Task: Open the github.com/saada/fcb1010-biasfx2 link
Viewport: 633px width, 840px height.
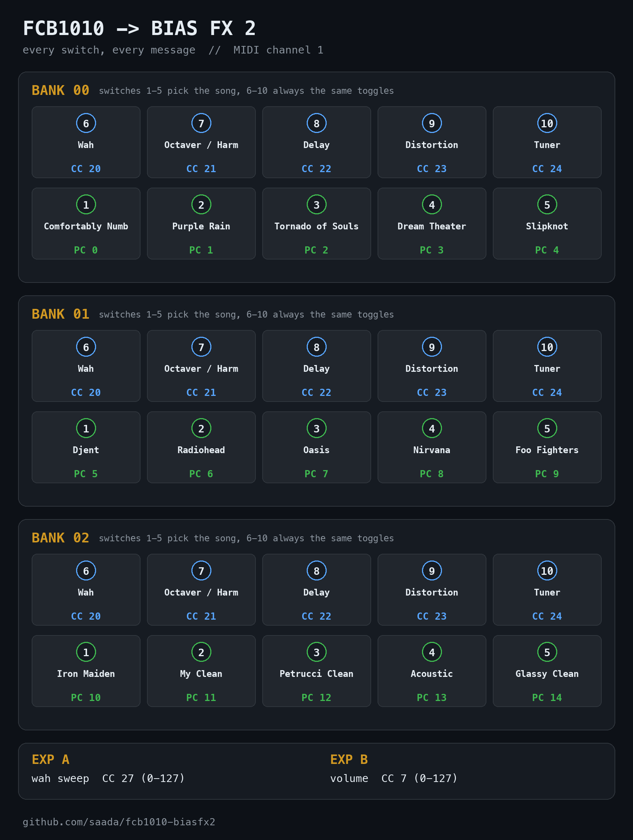Action: pyautogui.click(x=119, y=822)
